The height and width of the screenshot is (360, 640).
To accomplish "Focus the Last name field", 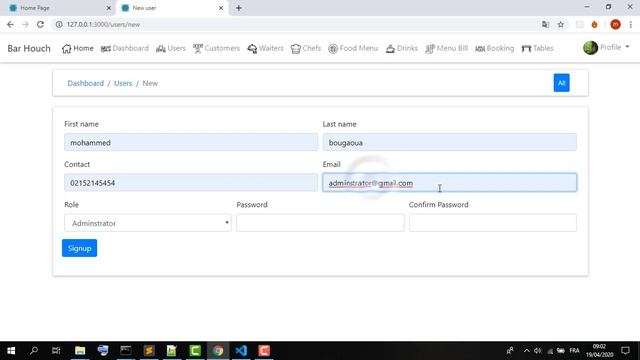I will 449,142.
